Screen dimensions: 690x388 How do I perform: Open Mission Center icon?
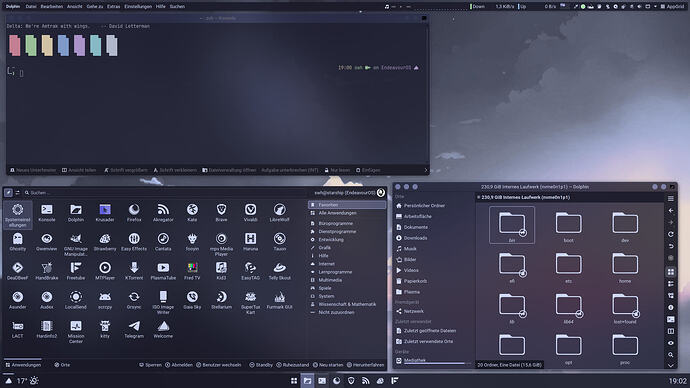[76, 331]
